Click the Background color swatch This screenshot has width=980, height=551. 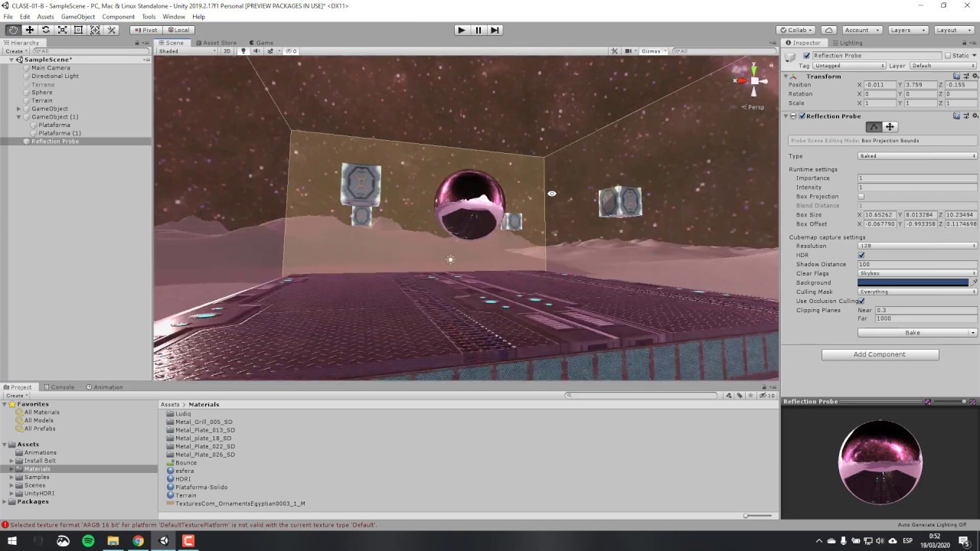click(x=913, y=282)
